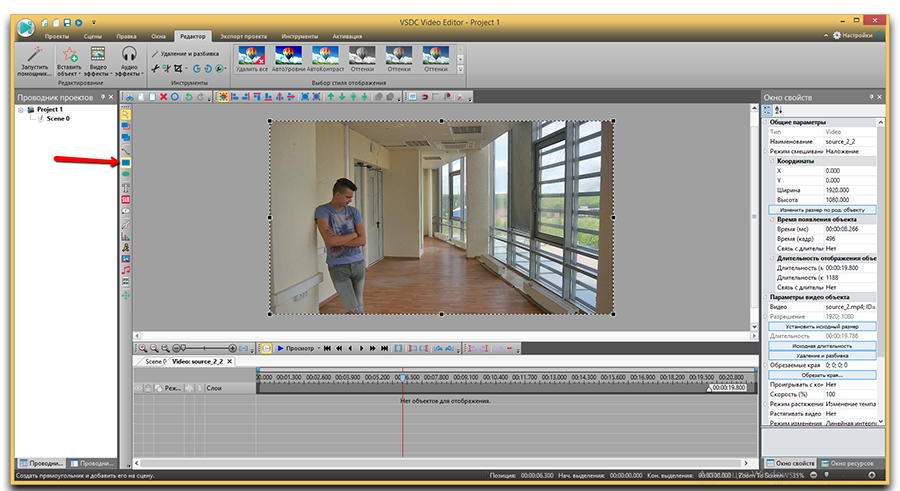
Task: Click the Удалить все style thumbnail
Action: 251,59
